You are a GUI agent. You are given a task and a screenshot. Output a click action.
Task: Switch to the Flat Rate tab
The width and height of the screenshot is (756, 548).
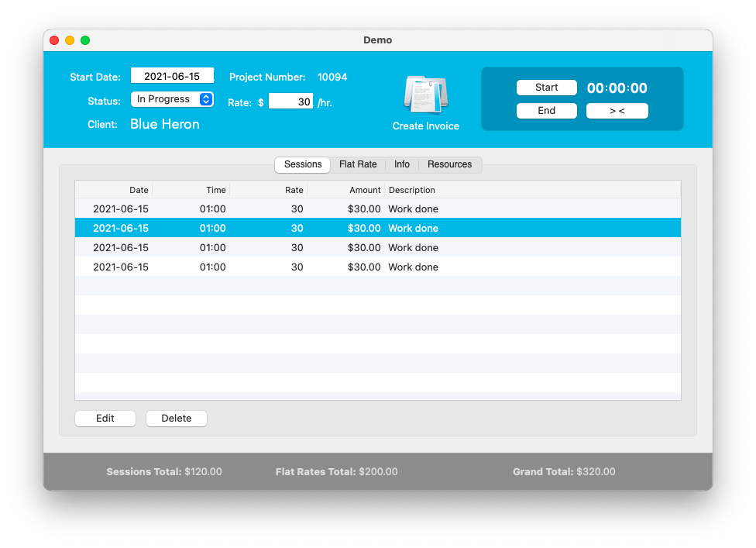358,164
